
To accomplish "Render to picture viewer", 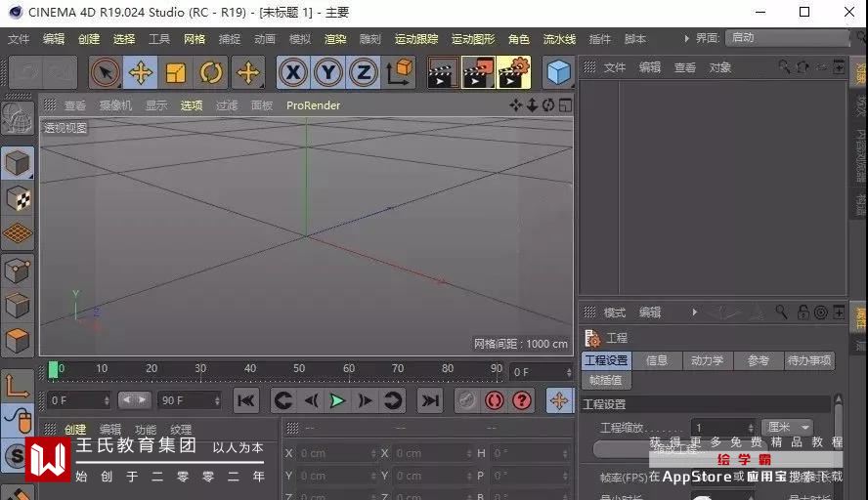I will click(478, 72).
